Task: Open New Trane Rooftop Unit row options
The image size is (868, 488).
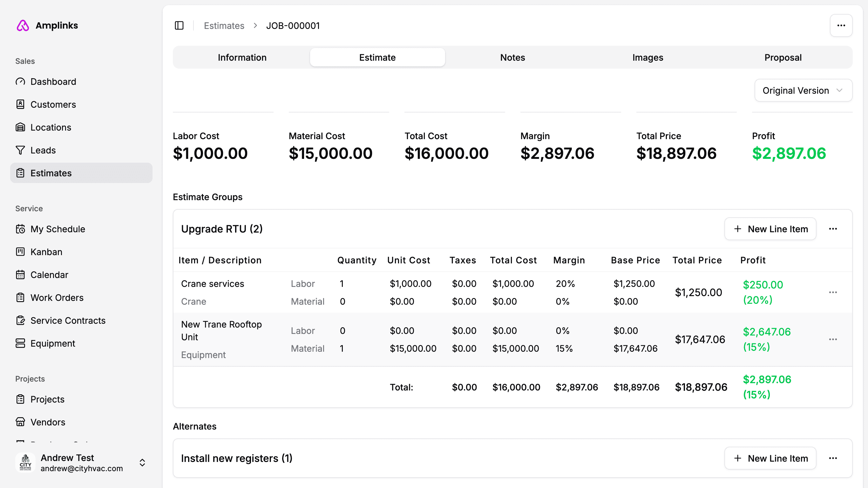Action: pos(833,339)
